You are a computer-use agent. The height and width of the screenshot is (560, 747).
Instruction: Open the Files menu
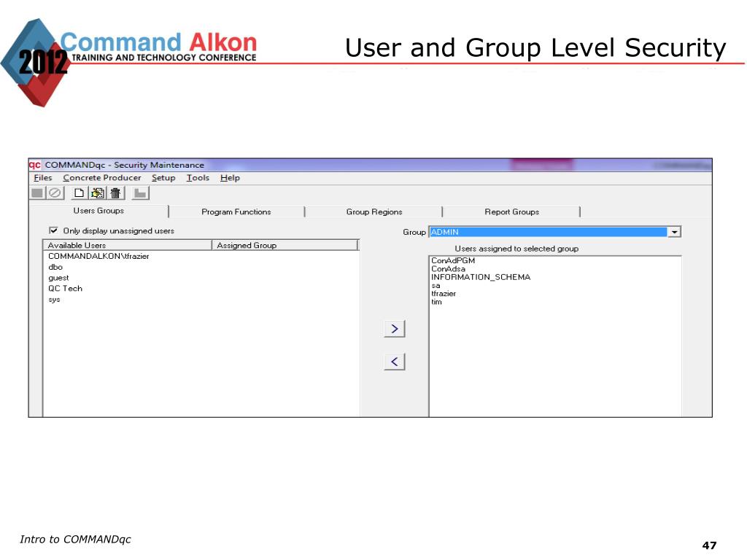pos(43,178)
